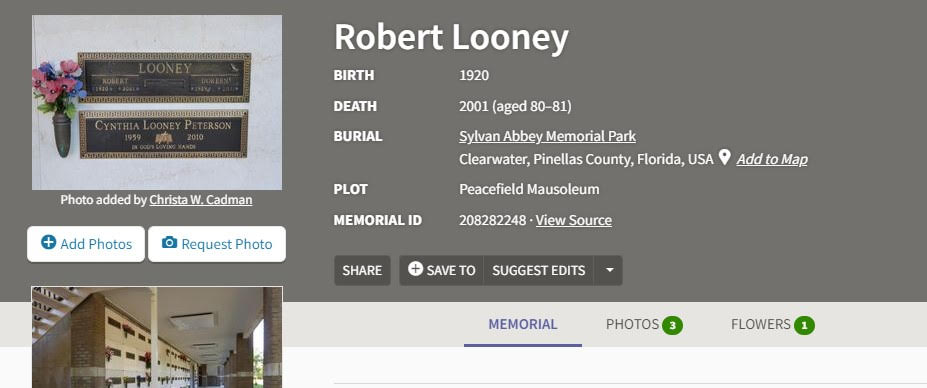Open Christa W. Cadman's profile link
The image size is (927, 388).
[200, 200]
